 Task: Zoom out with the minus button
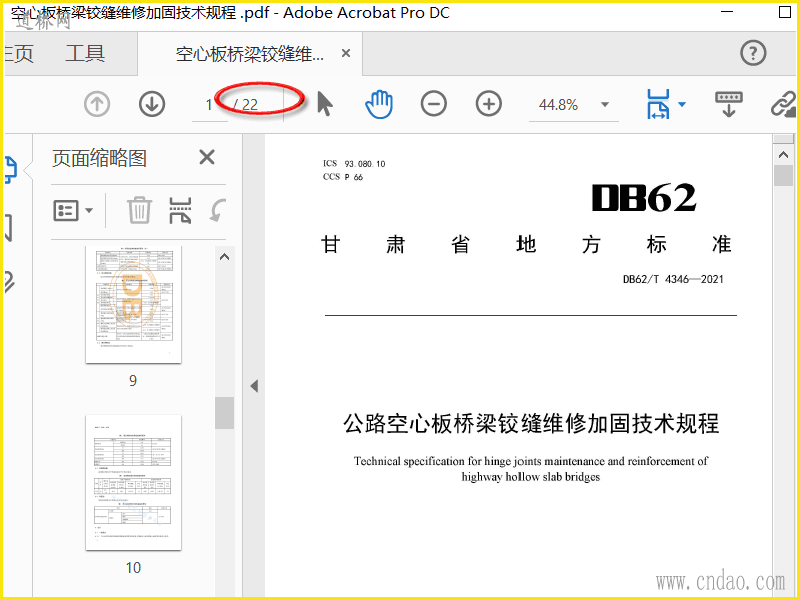tap(434, 104)
